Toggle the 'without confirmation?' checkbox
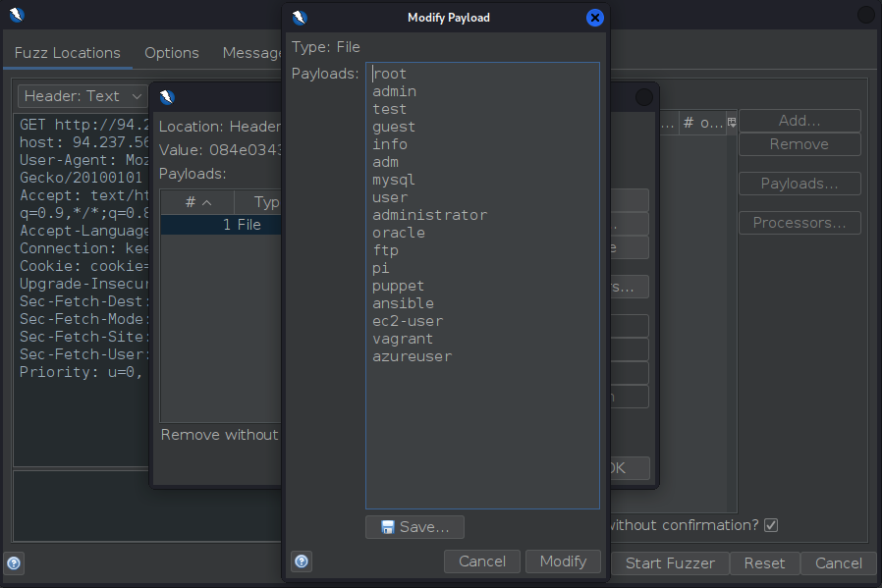The width and height of the screenshot is (882, 588). tap(771, 525)
